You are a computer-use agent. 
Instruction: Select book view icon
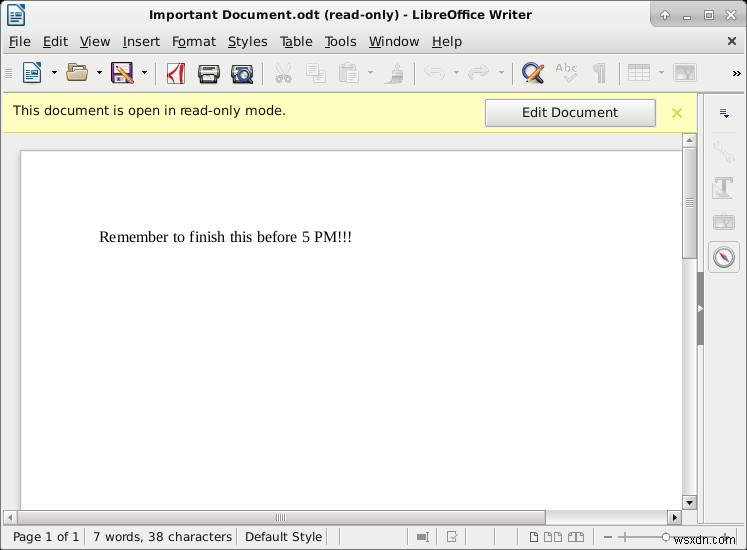click(x=575, y=537)
